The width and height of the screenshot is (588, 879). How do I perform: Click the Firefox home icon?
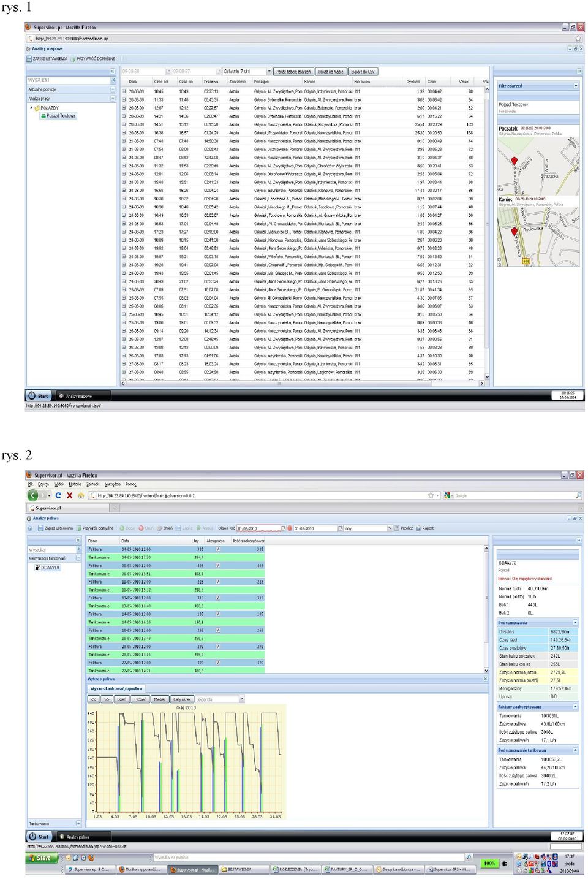coord(81,495)
